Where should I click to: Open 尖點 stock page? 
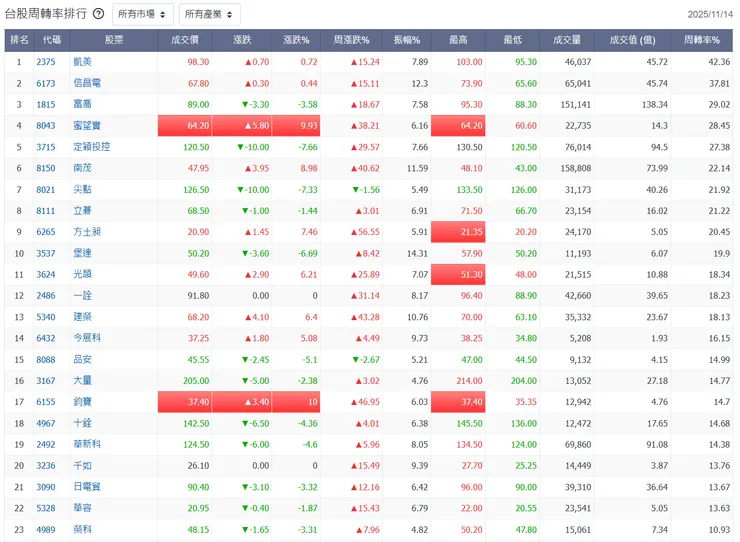pos(83,189)
